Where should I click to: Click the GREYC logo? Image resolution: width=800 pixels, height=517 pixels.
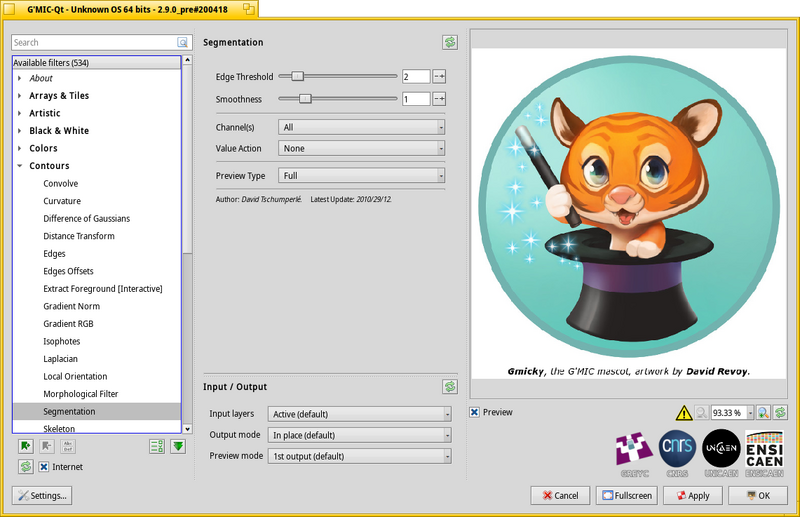(634, 454)
